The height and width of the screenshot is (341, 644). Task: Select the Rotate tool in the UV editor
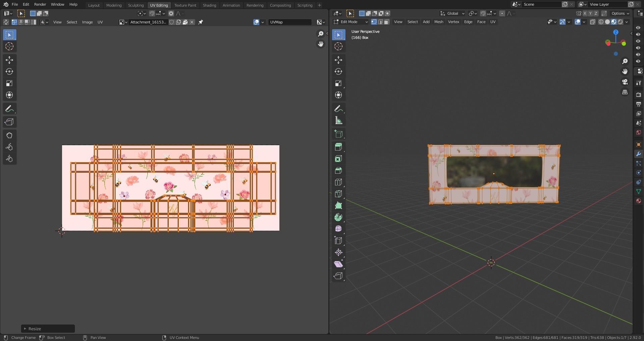(x=9, y=72)
